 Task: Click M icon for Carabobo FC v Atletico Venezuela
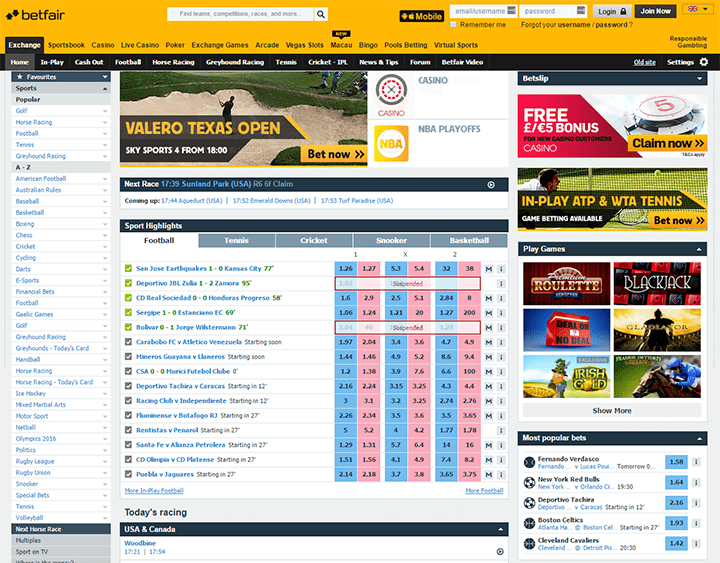click(x=489, y=343)
